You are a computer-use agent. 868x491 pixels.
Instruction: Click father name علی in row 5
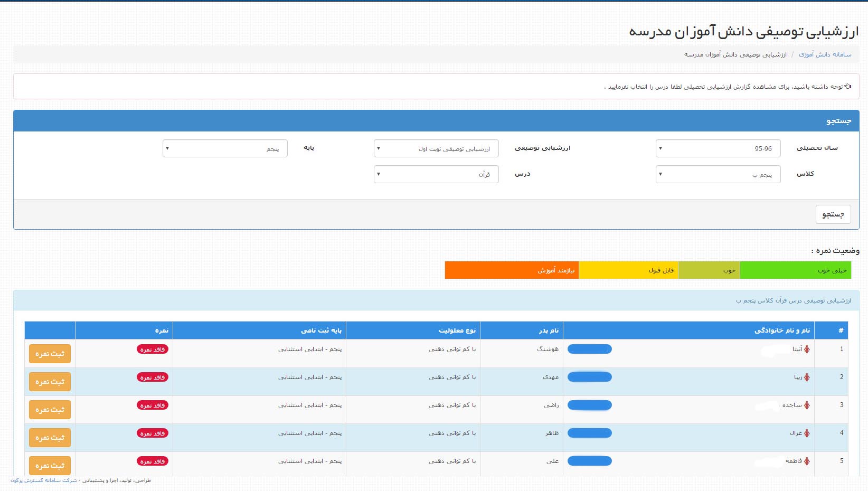click(553, 461)
